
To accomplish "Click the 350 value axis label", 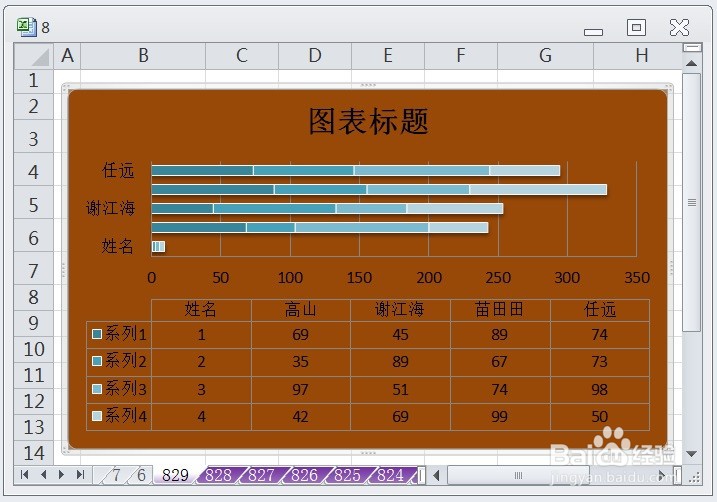I will pos(637,278).
